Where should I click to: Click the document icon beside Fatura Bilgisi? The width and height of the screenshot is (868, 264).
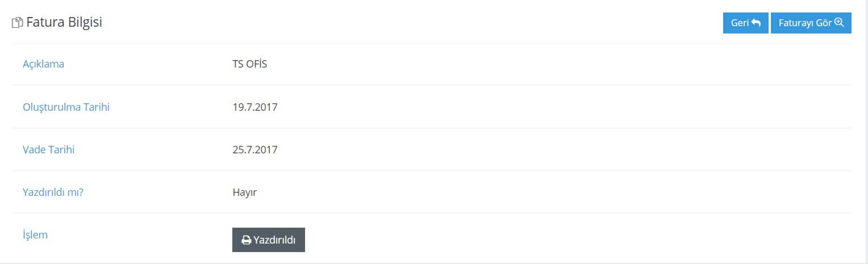[18, 23]
